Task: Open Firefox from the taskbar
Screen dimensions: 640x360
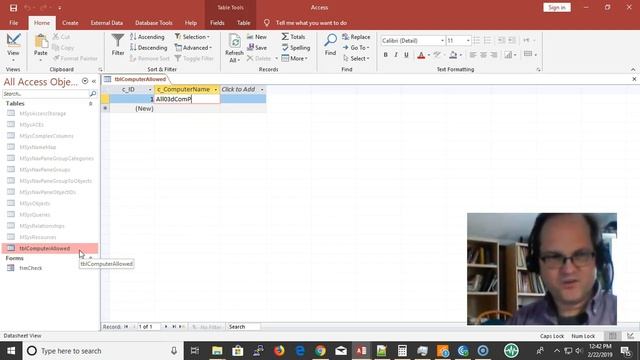Action: click(279, 351)
